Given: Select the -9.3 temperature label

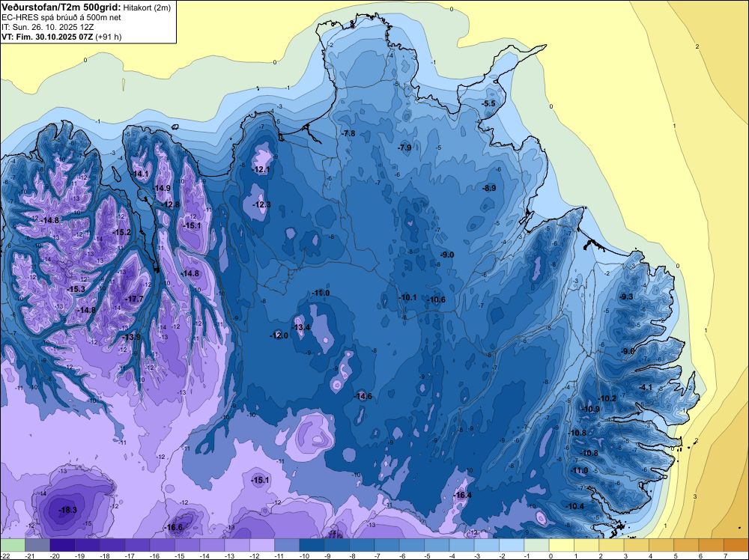Looking at the screenshot, I should (626, 296).
